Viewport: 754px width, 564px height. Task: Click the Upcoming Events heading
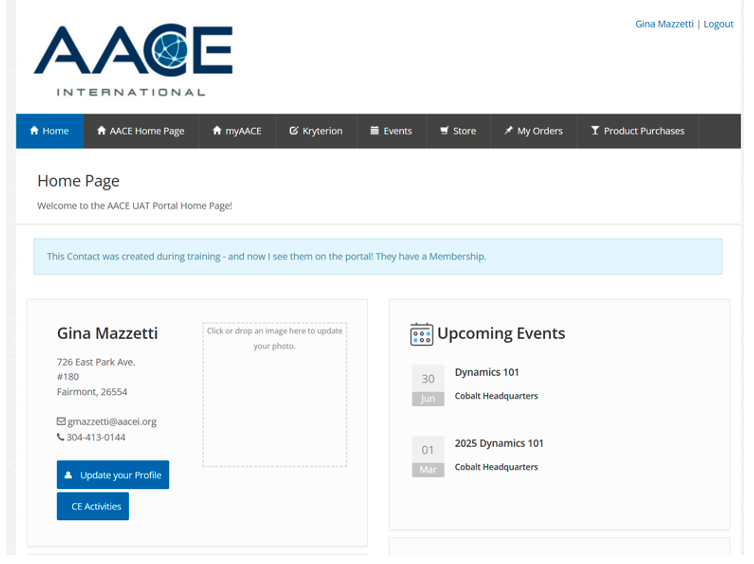click(x=501, y=333)
